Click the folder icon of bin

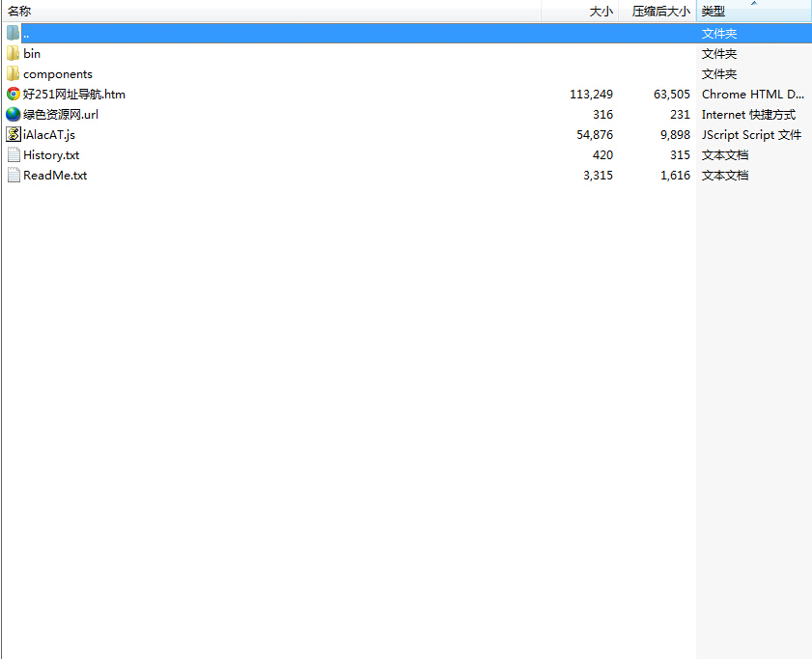click(x=12, y=53)
